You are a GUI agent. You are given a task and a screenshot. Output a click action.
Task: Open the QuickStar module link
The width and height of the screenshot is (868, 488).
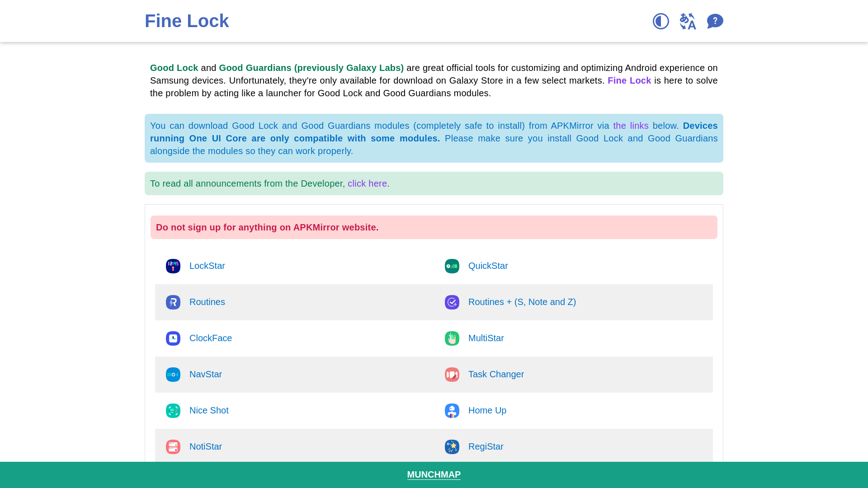[x=488, y=266]
